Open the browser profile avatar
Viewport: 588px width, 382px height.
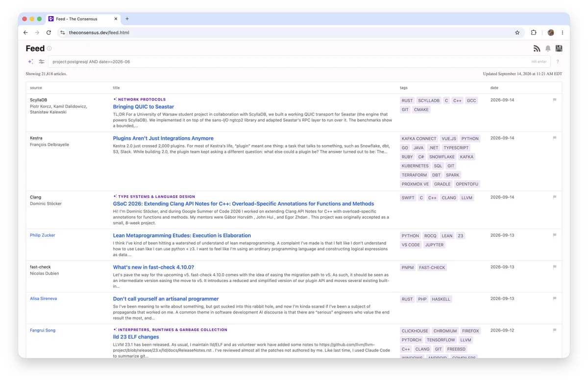click(x=551, y=33)
